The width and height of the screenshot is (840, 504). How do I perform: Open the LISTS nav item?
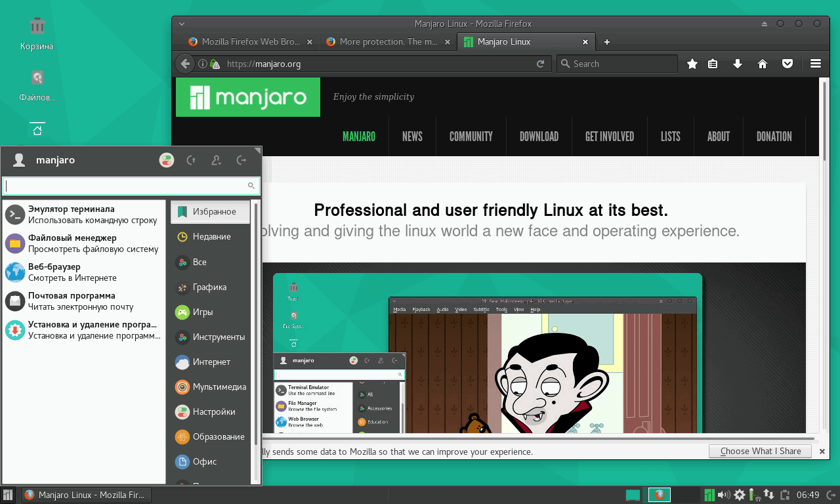click(671, 136)
